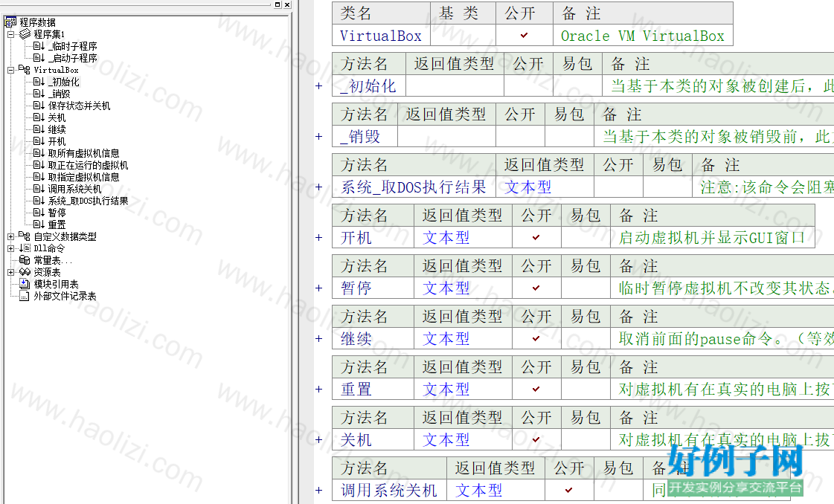
Task: Click the 自定义数据类型 node icon
Action: pos(25,236)
